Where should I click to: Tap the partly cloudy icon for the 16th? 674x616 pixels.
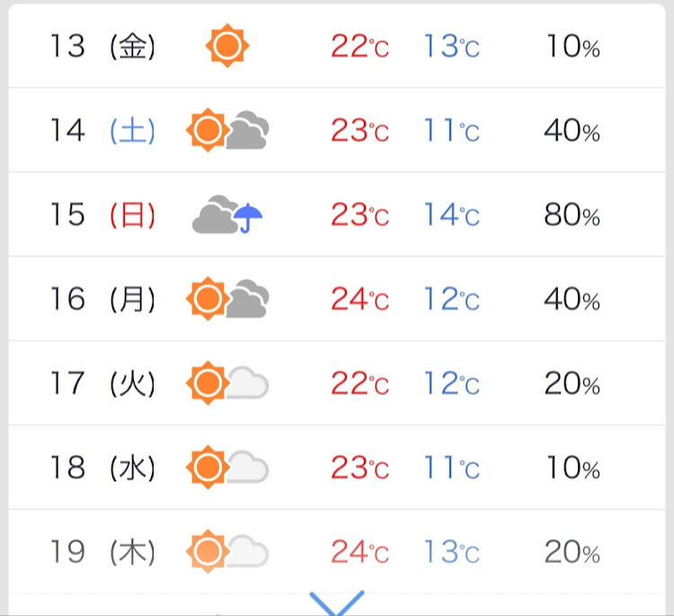pos(227,298)
